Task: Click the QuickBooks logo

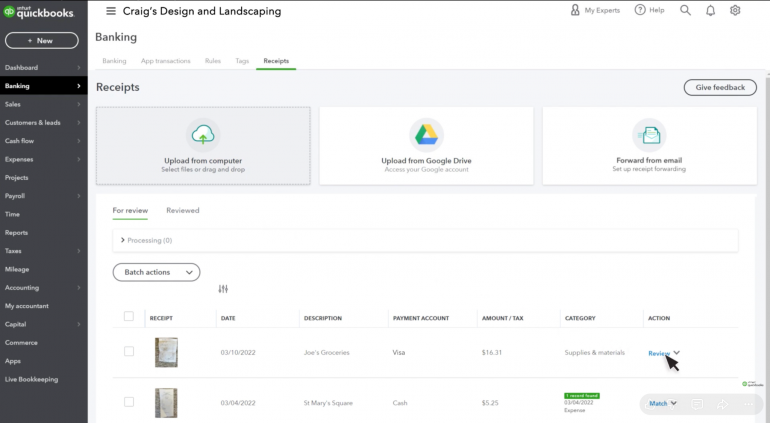Action: [x=39, y=12]
